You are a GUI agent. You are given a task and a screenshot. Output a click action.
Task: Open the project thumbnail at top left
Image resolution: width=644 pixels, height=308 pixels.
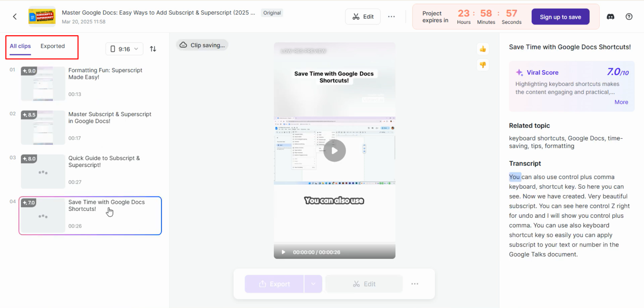(42, 16)
